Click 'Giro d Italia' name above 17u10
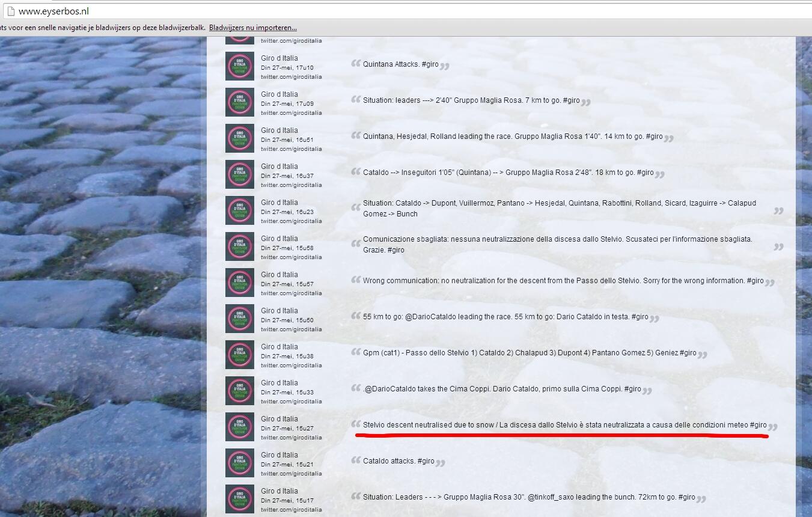Screen dimensions: 812x517 tap(279, 58)
